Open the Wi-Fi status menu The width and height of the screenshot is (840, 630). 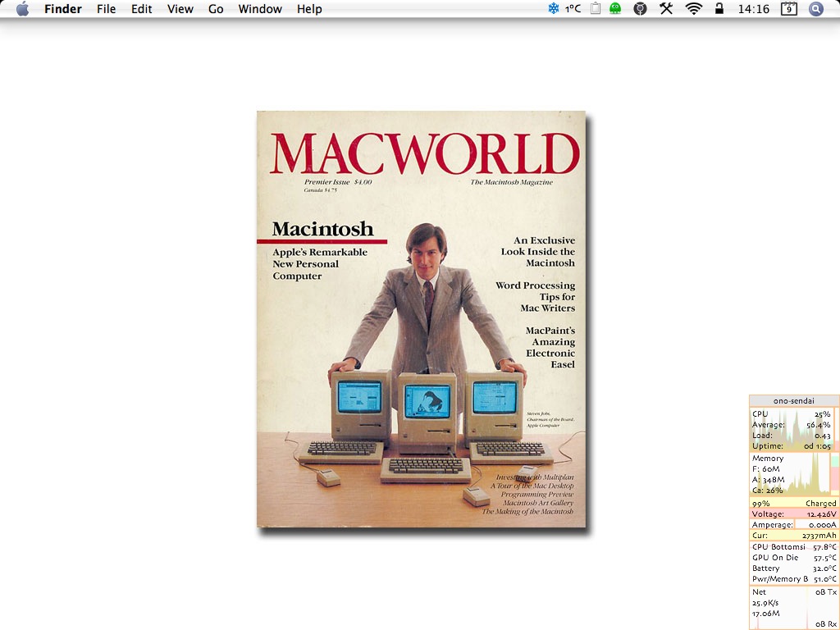click(x=694, y=8)
